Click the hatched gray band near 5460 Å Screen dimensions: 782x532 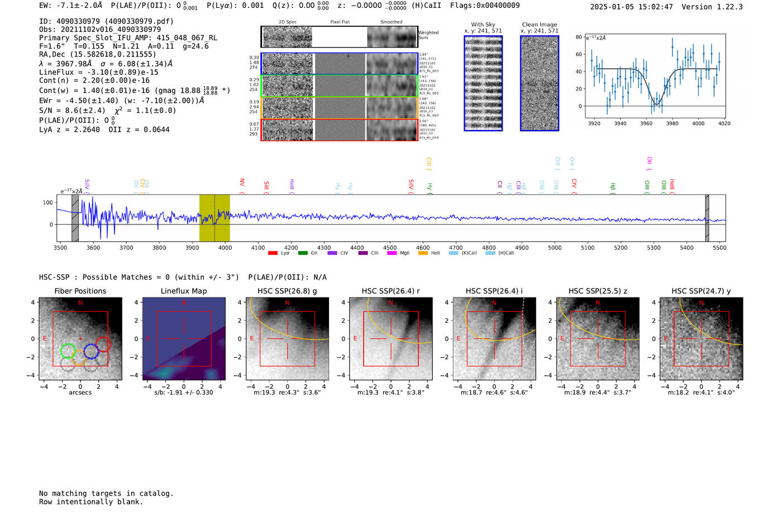(x=707, y=218)
